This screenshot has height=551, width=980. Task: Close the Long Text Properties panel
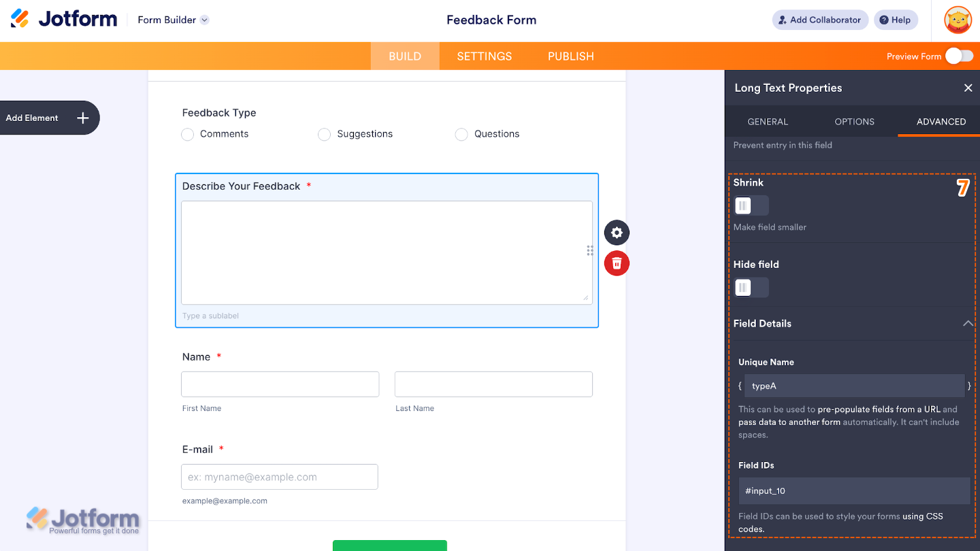[x=968, y=88]
